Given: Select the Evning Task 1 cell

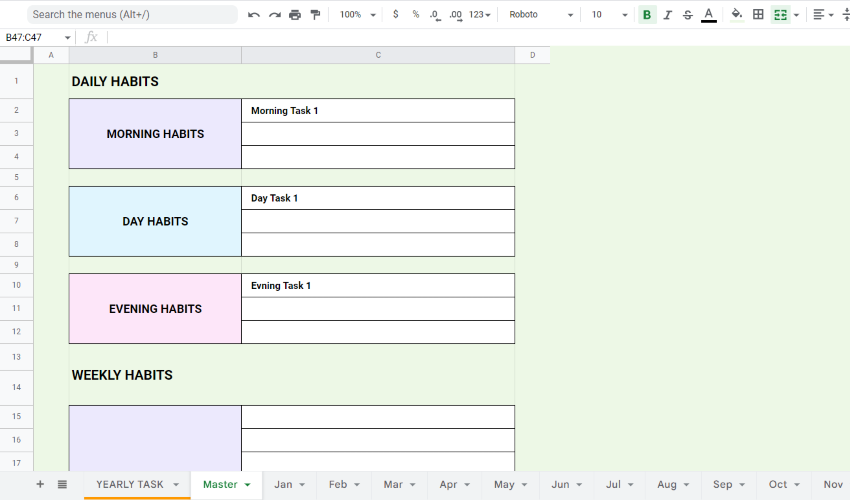Looking at the screenshot, I should click(x=378, y=286).
